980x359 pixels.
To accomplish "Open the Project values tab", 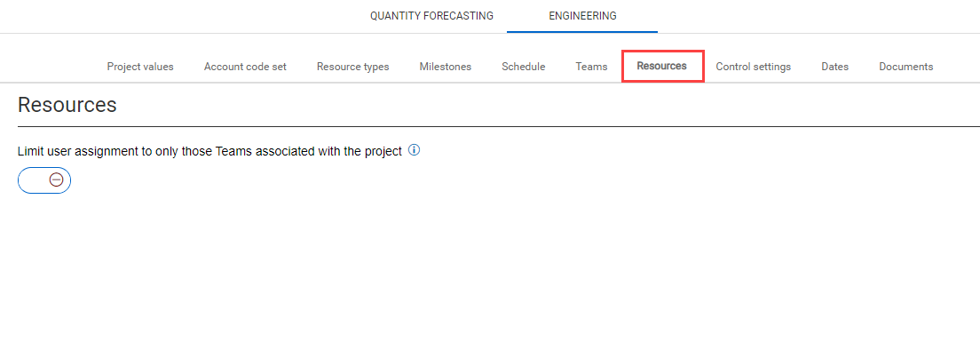I will (140, 67).
